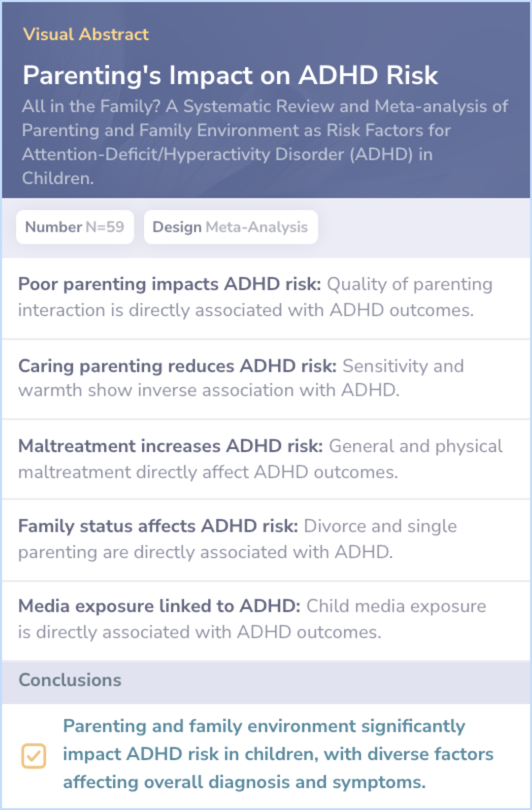532x810 pixels.
Task: Click the 'Child media exposure' description text
Action: click(199, 632)
